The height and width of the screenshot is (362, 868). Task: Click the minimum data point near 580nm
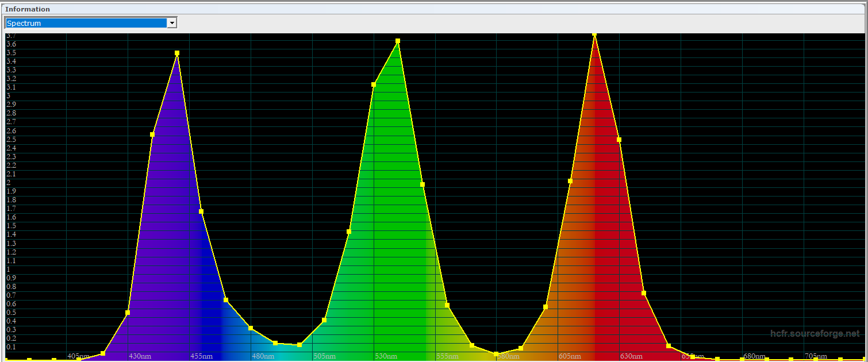pyautogui.click(x=496, y=354)
